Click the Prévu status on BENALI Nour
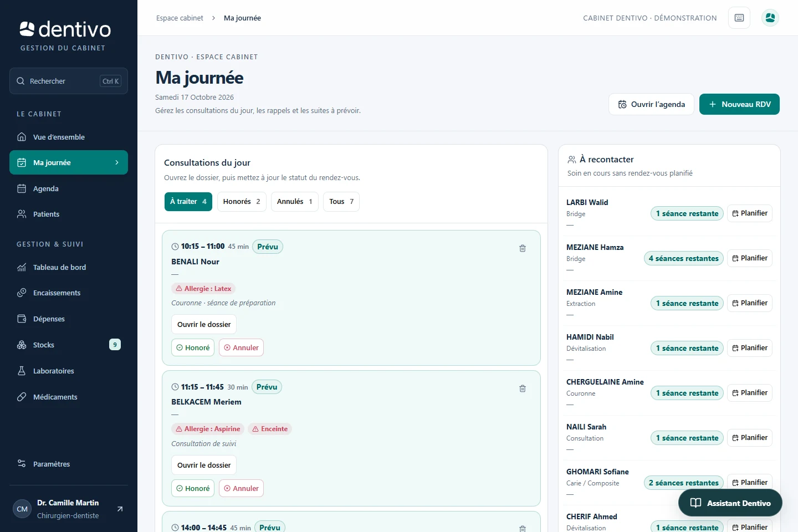The image size is (798, 532). [268, 247]
